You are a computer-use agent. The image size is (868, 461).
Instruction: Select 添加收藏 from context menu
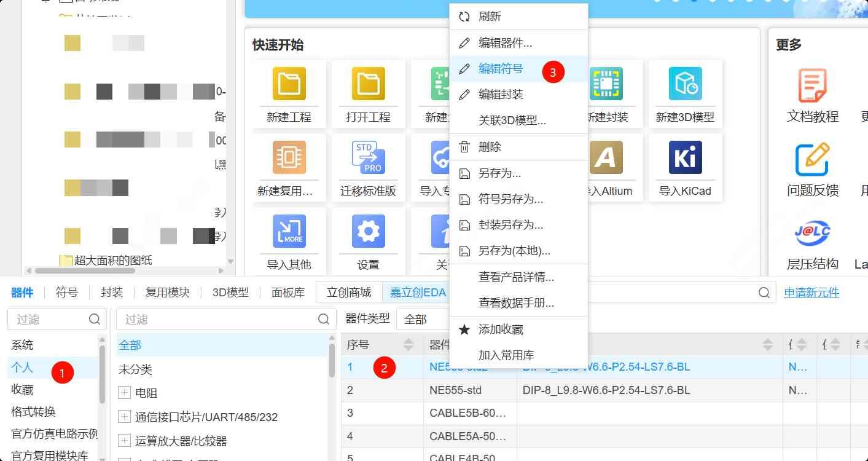(501, 329)
